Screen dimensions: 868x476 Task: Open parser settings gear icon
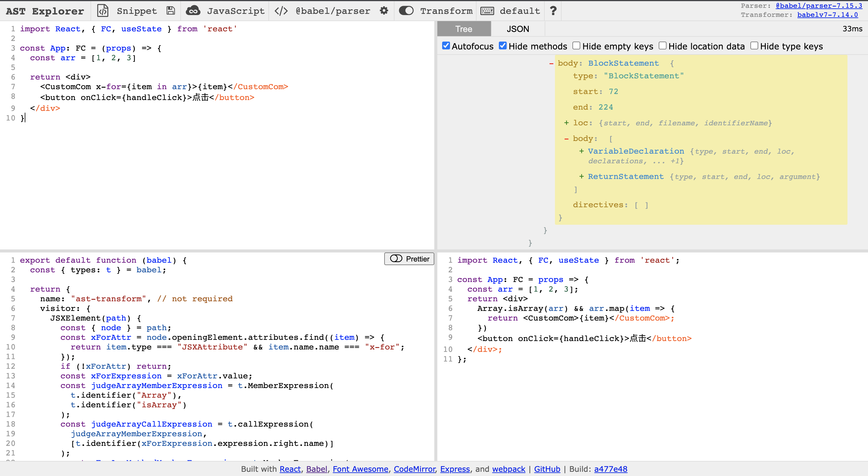[384, 11]
